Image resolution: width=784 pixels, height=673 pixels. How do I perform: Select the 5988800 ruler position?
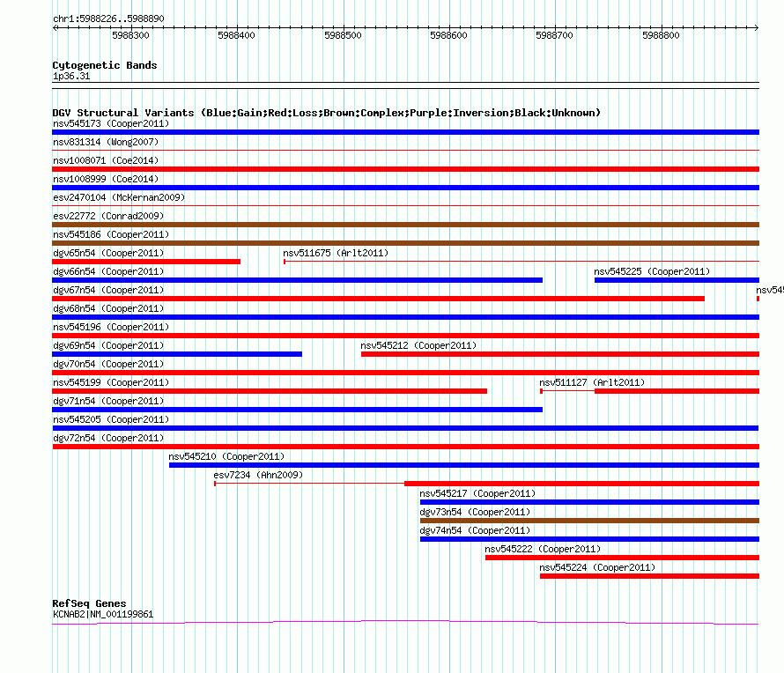pyautogui.click(x=661, y=35)
